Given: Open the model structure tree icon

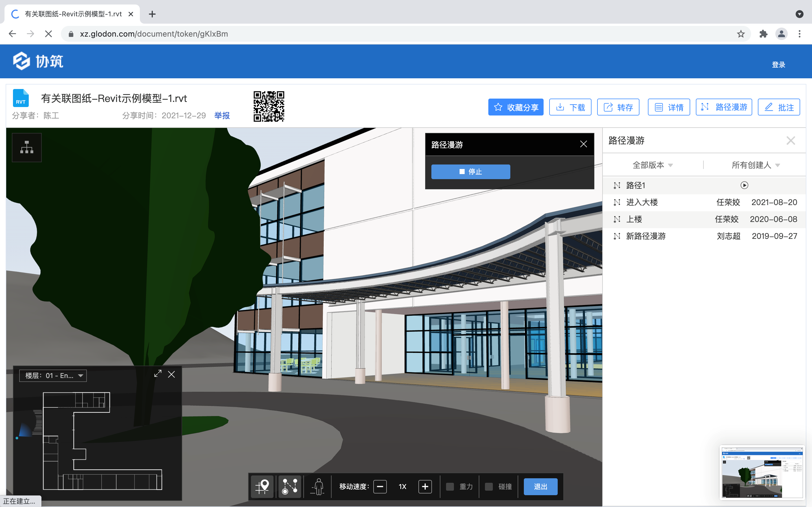Looking at the screenshot, I should [27, 148].
